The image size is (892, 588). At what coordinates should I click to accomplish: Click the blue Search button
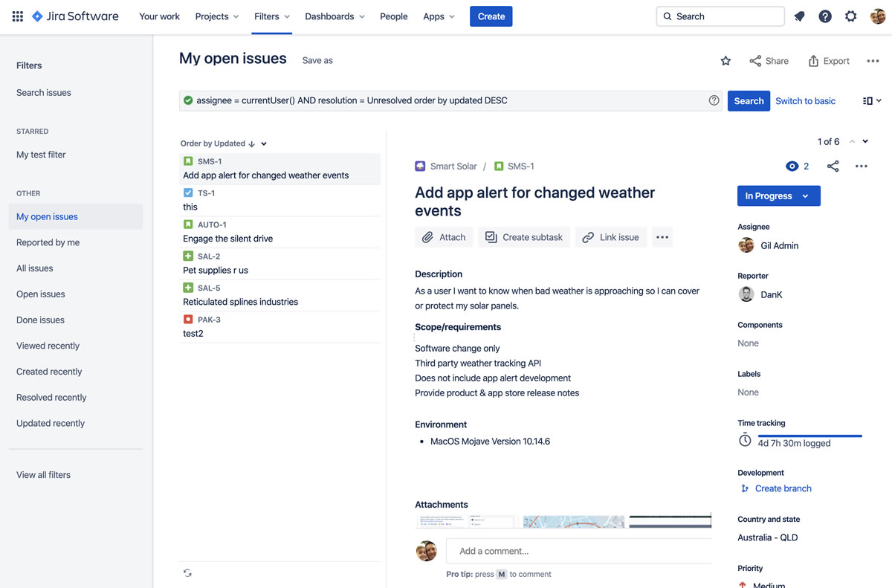749,101
